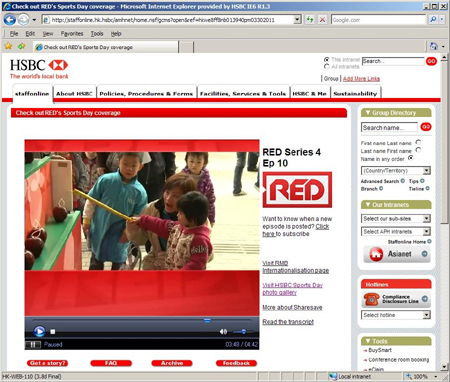Mute the video using the speaker icon
The width and height of the screenshot is (450, 382).
tap(223, 331)
